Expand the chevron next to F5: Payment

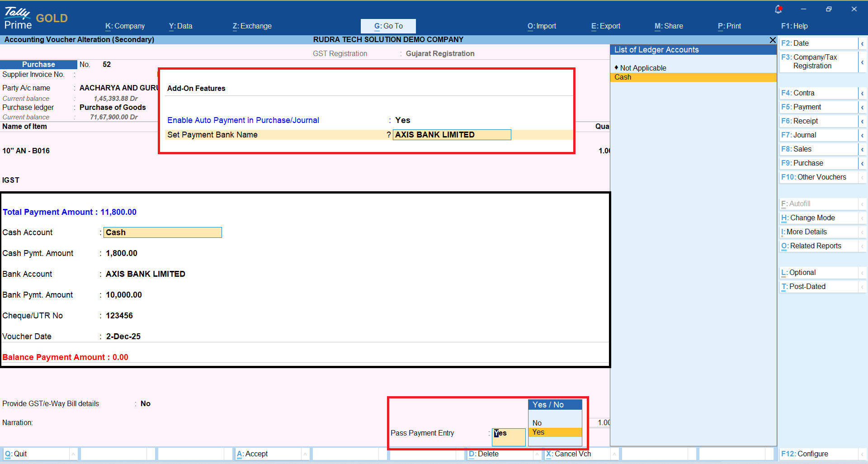(x=862, y=107)
